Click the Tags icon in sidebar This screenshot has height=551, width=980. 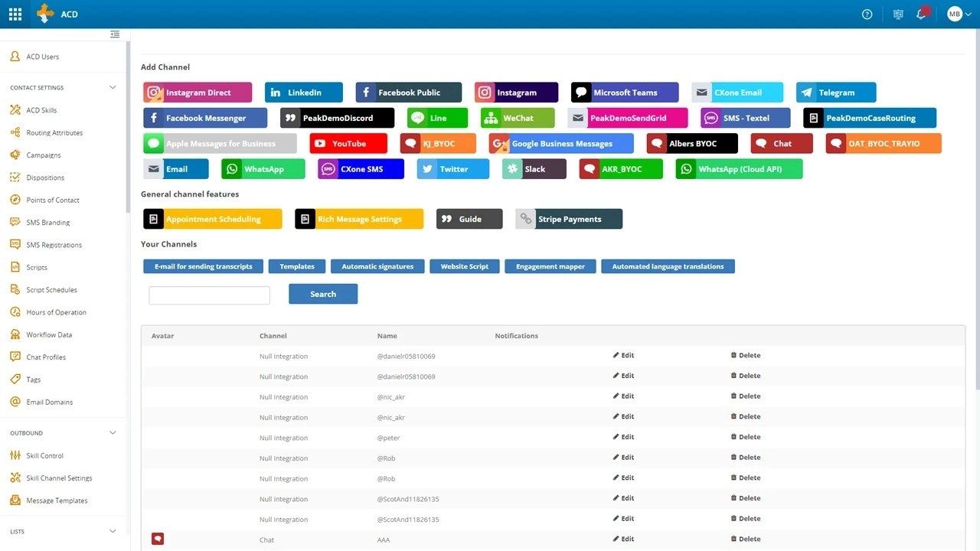(x=15, y=380)
